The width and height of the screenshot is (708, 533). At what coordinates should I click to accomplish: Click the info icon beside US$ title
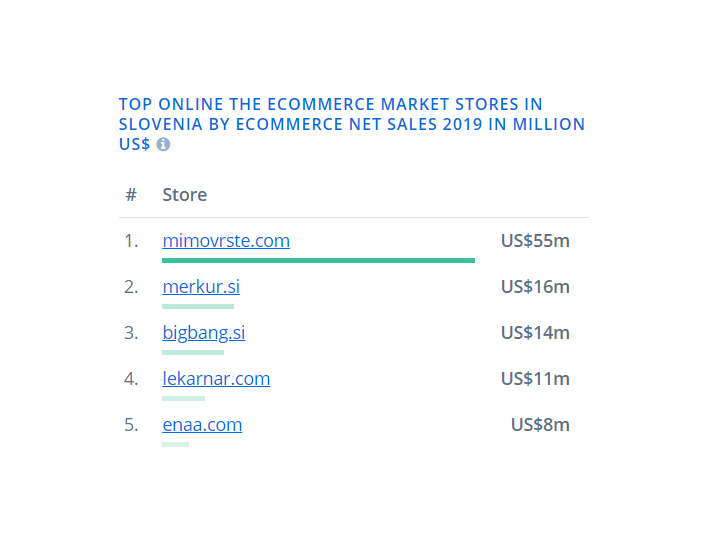pyautogui.click(x=163, y=145)
